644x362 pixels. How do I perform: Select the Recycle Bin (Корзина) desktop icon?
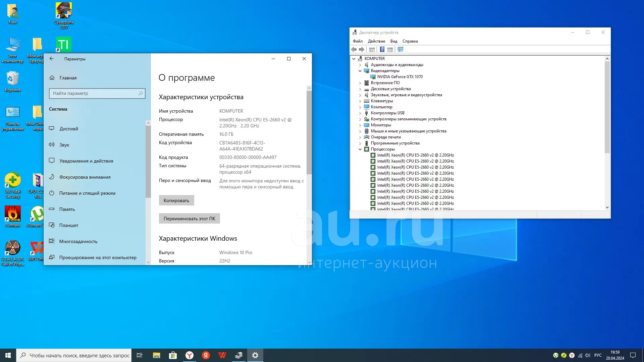(13, 81)
